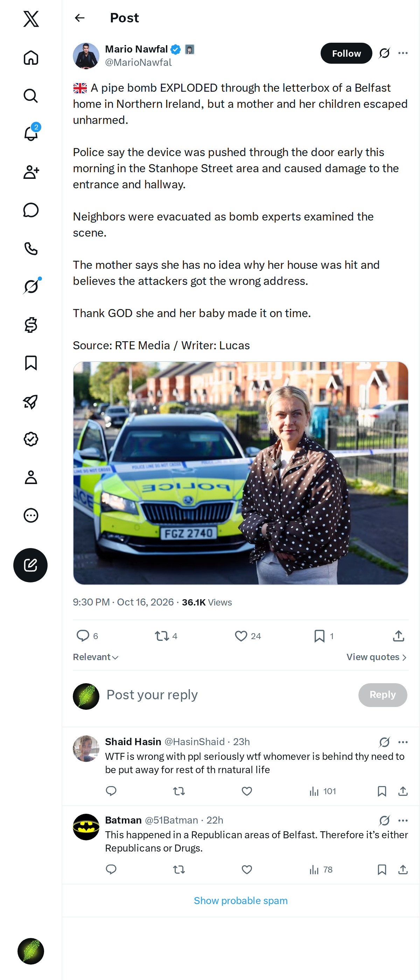
Task: Open the Grok icon in sidebar
Action: click(31, 286)
